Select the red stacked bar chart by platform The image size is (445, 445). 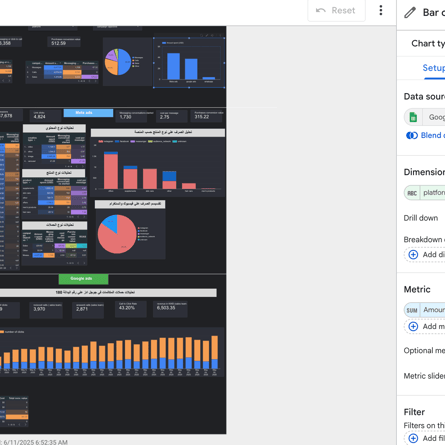pyautogui.click(x=158, y=167)
